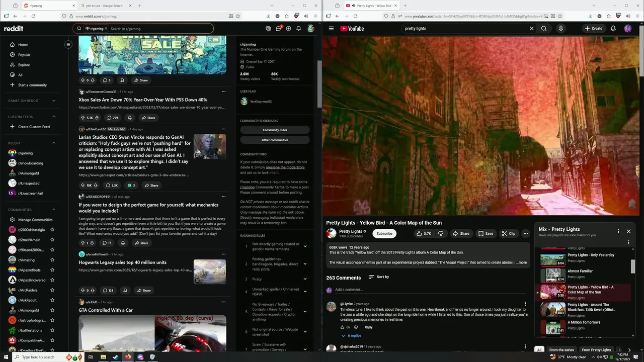Click the Reddit advertise icon in header

pos(268,29)
